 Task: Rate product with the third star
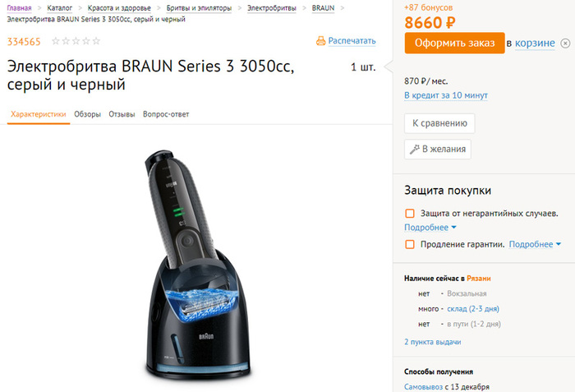coord(76,41)
